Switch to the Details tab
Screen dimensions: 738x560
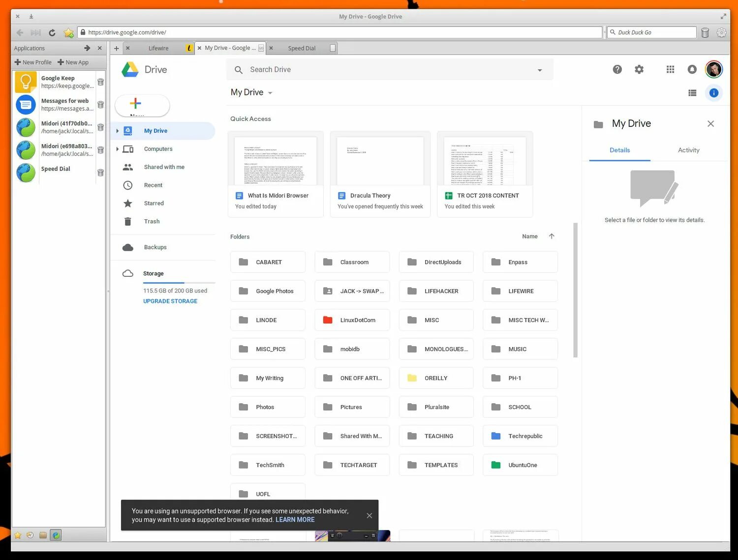pyautogui.click(x=619, y=150)
